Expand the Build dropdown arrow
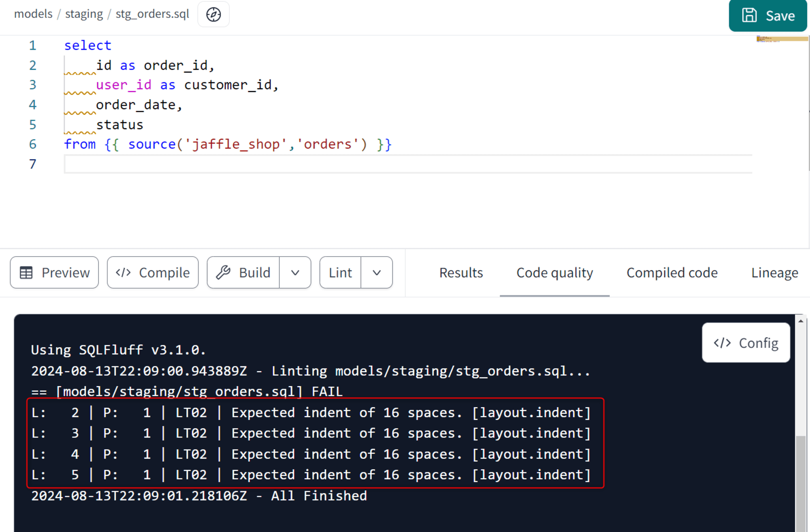Viewport: 810px width, 532px height. 295,272
